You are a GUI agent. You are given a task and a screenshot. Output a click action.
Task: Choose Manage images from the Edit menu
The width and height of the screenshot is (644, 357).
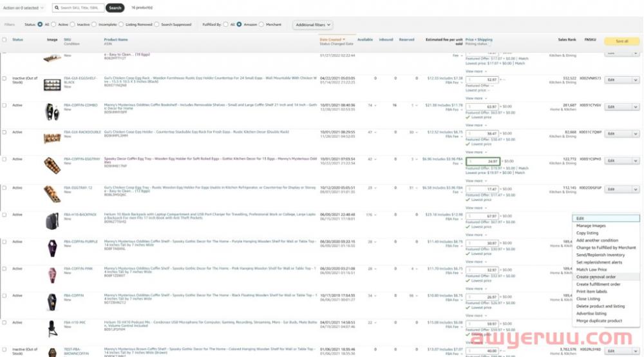point(591,226)
